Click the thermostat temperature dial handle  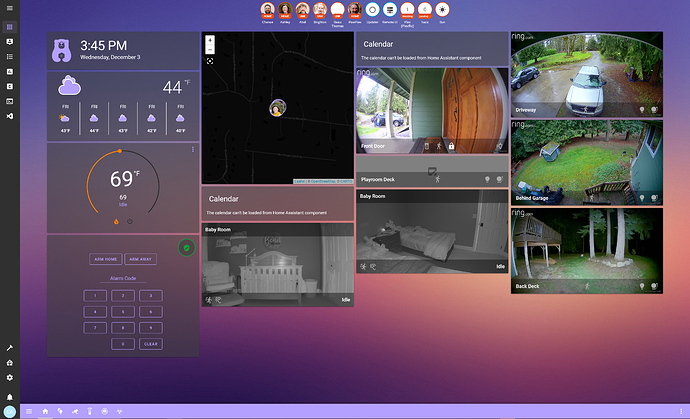tap(119, 151)
